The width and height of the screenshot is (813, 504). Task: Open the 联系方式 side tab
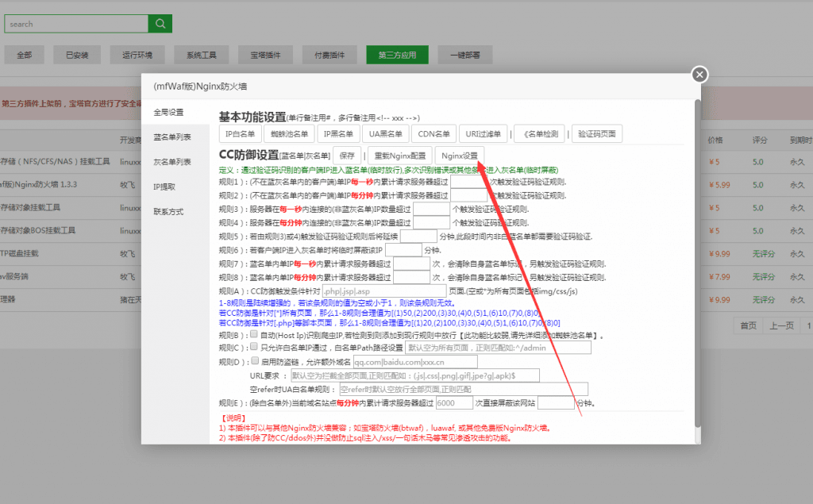pos(168,212)
